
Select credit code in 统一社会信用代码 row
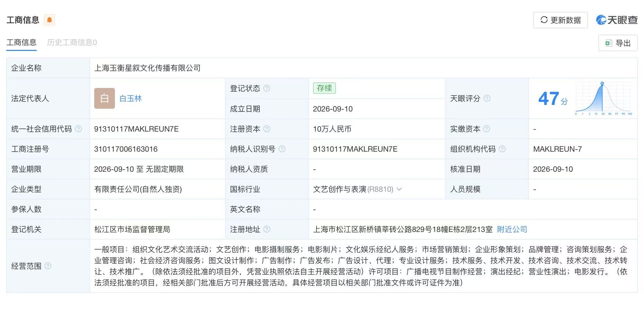point(136,129)
